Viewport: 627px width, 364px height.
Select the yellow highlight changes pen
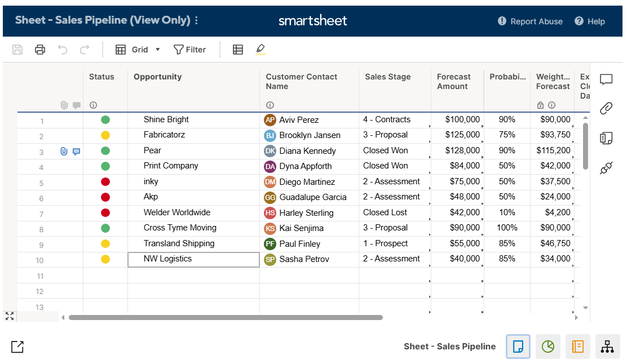point(260,50)
